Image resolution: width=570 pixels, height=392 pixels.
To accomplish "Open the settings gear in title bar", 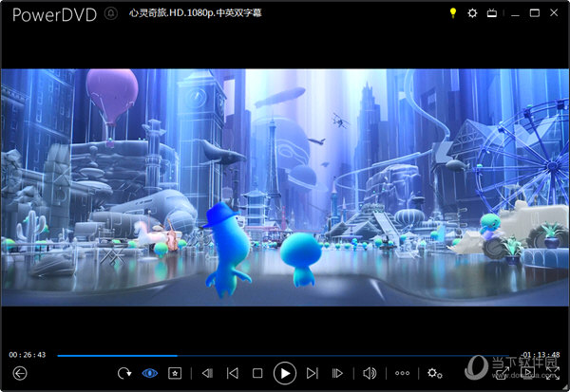I will [472, 13].
